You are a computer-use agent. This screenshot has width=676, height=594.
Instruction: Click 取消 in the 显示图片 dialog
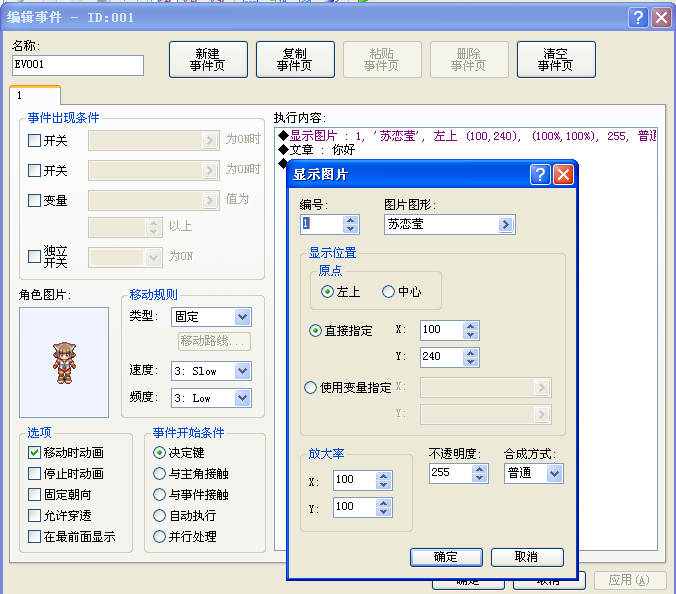point(527,557)
